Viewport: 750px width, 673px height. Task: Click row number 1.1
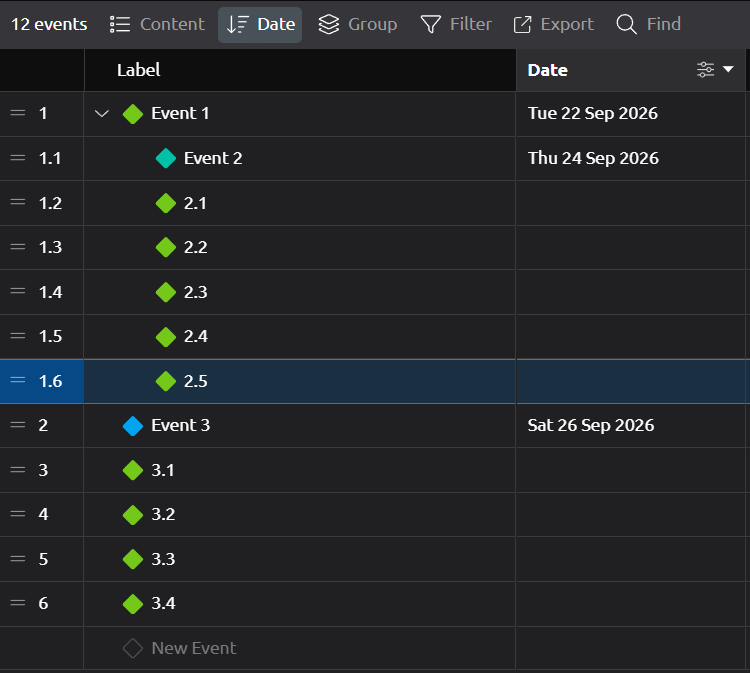pos(50,158)
